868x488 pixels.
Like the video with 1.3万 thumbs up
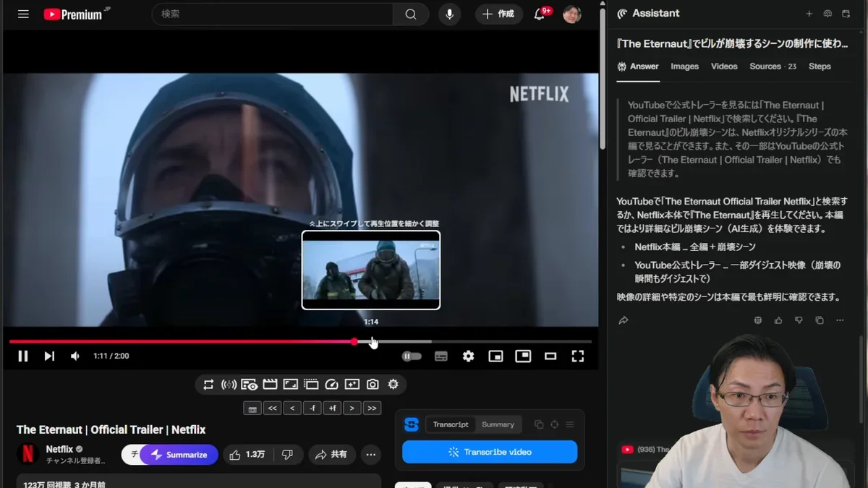coord(247,455)
